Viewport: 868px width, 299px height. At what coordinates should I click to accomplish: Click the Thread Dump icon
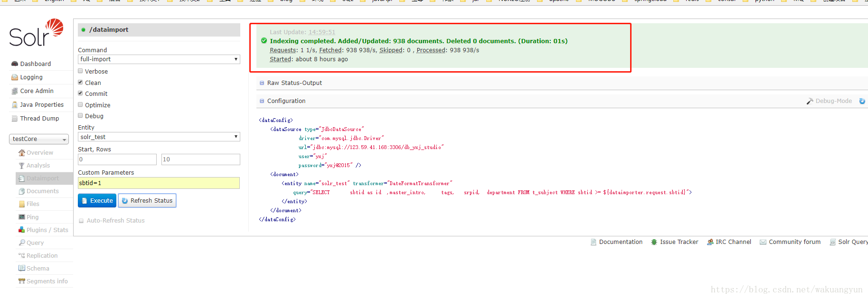[x=15, y=119]
